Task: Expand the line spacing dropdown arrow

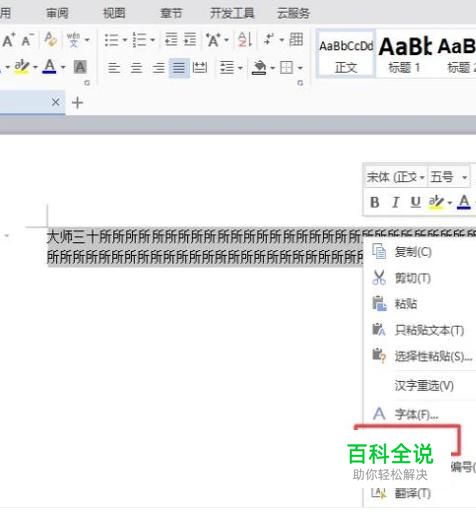Action: point(240,68)
